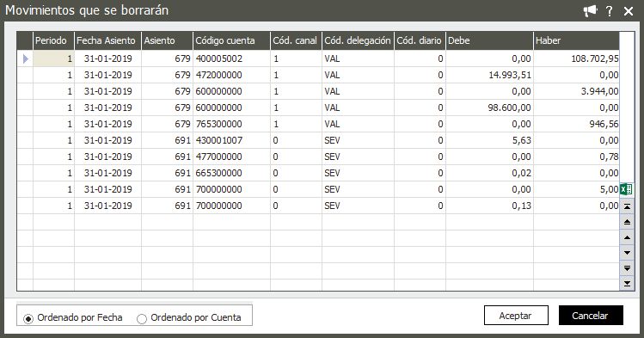644x338 pixels.
Task: Select row with account 472000000
Action: point(318,75)
